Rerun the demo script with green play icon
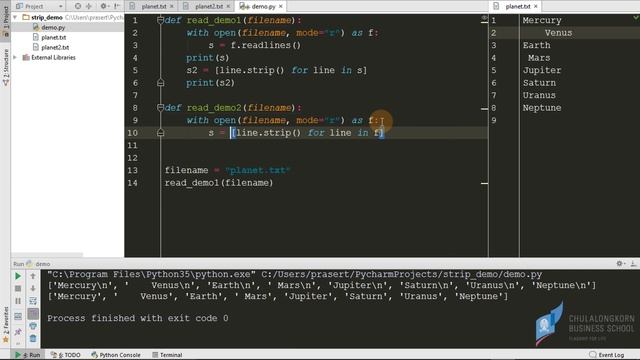The width and height of the screenshot is (640, 360). 18,276
